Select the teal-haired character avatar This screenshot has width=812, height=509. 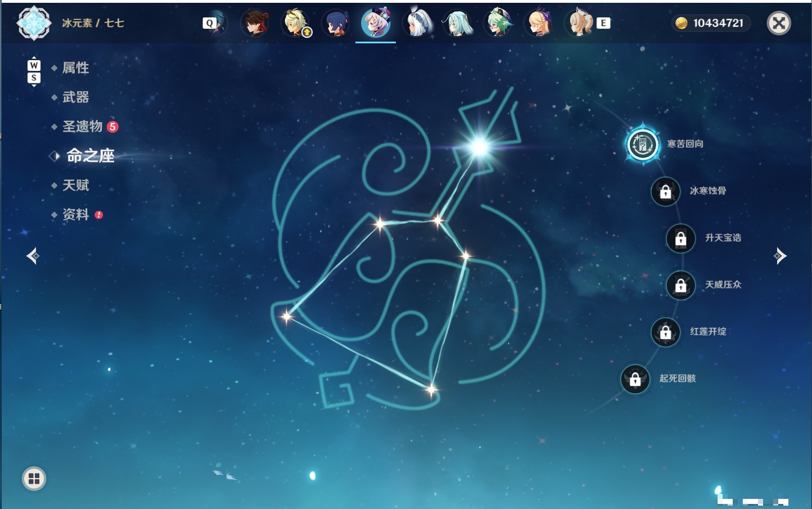click(x=458, y=23)
